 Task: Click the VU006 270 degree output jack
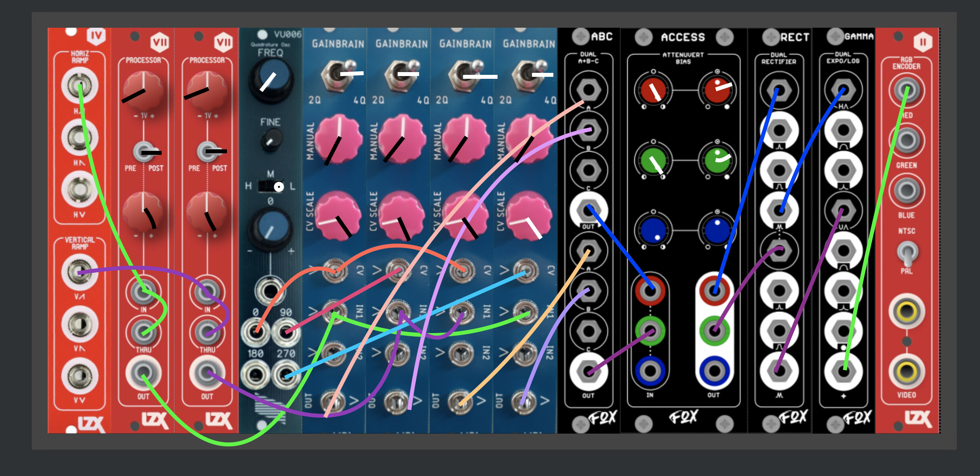(x=286, y=374)
